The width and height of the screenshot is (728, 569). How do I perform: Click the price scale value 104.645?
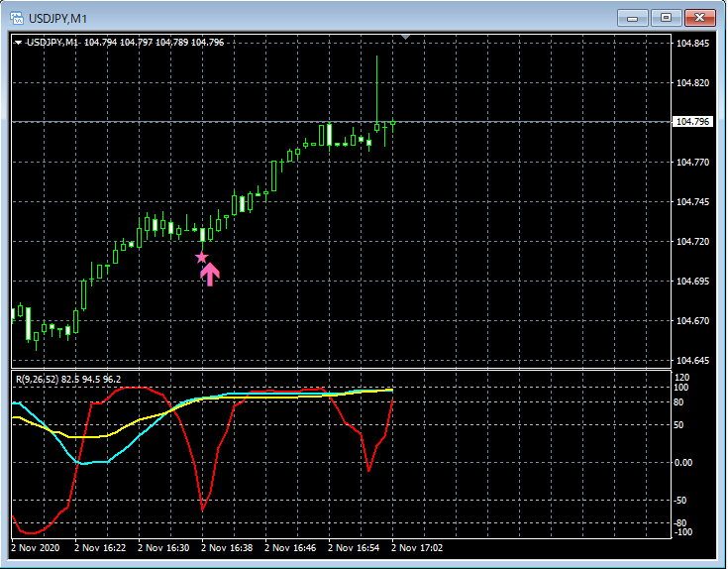click(692, 361)
